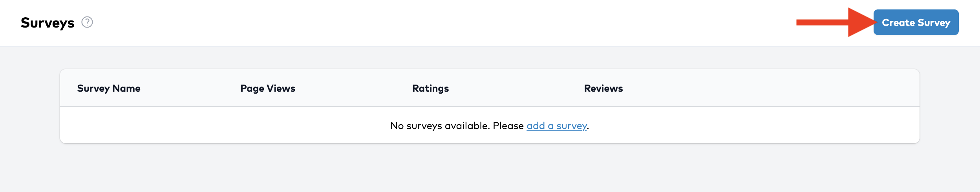Click blank top bar area between title and arrow
The image size is (980, 192).
[432, 23]
